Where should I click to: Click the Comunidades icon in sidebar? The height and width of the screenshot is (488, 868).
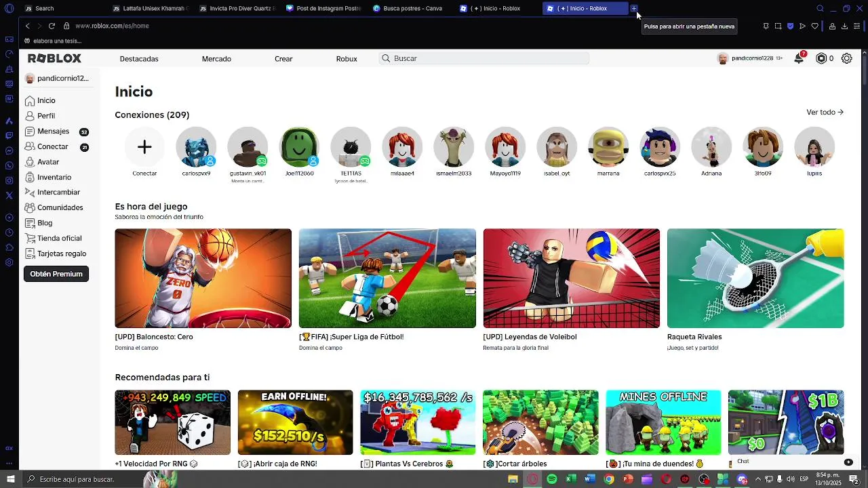click(x=30, y=207)
